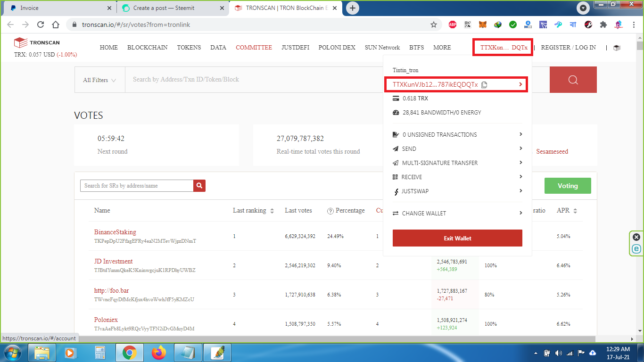Image resolution: width=644 pixels, height=362 pixels.
Task: Open the COMMITTEE menu
Action: pyautogui.click(x=254, y=48)
